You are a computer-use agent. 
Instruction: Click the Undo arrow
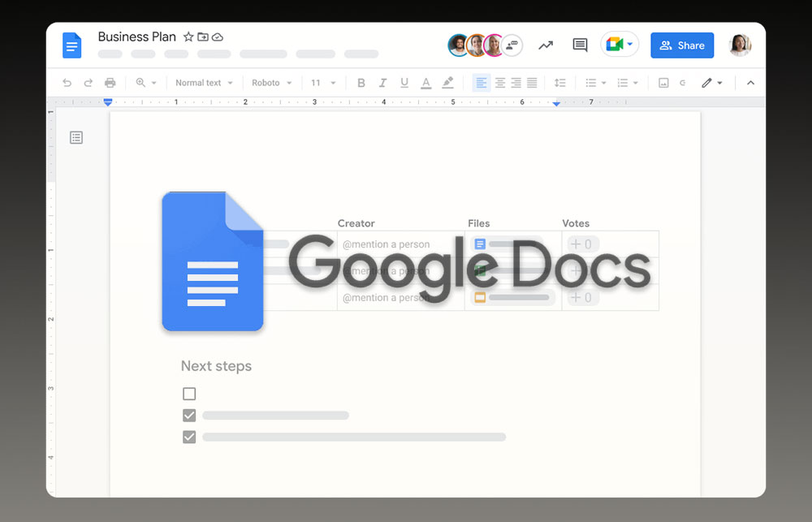coord(67,83)
